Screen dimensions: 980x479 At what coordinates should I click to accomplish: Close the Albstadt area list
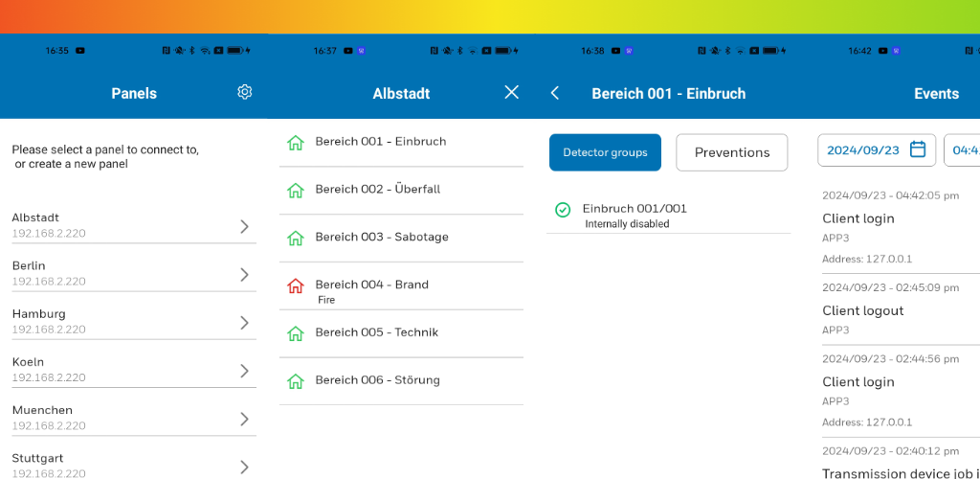[511, 93]
